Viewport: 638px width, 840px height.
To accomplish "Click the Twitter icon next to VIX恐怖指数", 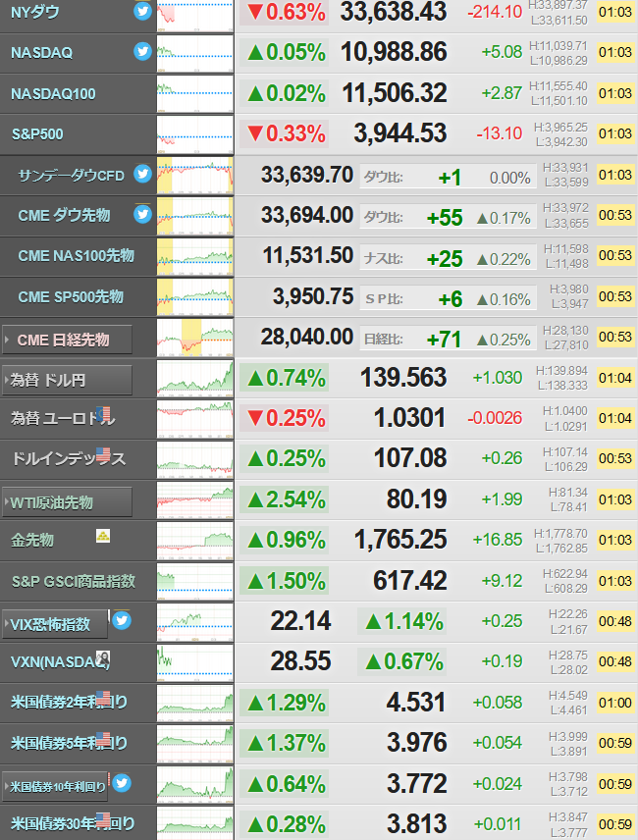I will coord(122,620).
